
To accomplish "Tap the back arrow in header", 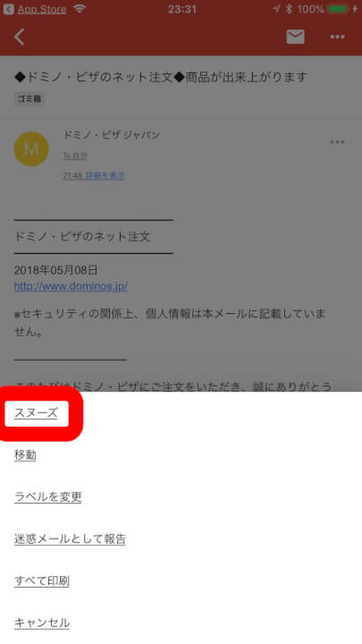I will [20, 37].
